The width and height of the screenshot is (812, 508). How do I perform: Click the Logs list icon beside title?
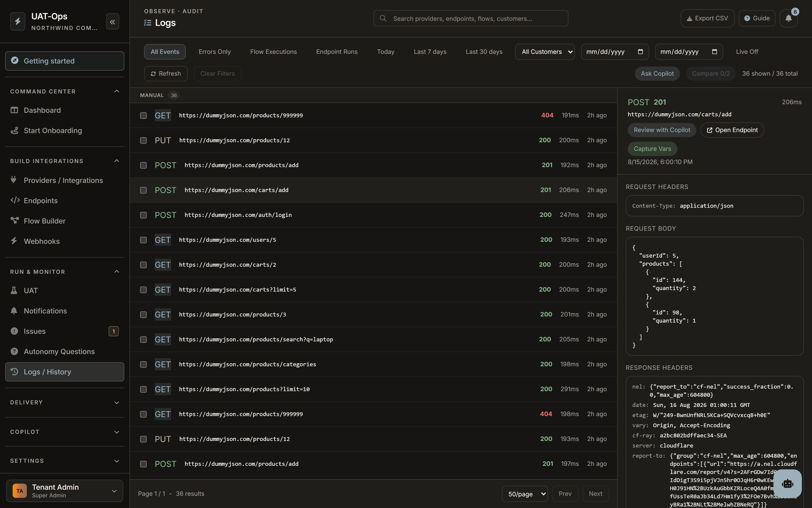point(148,23)
